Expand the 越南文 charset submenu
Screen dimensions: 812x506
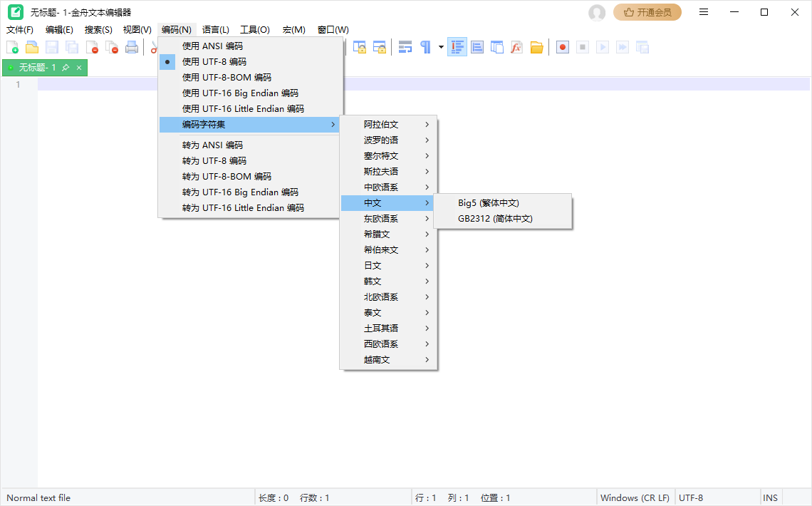[x=388, y=359]
